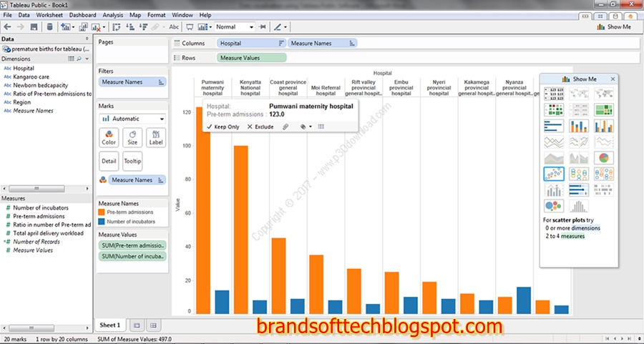Select treemap chart in Show Me

[604, 109]
